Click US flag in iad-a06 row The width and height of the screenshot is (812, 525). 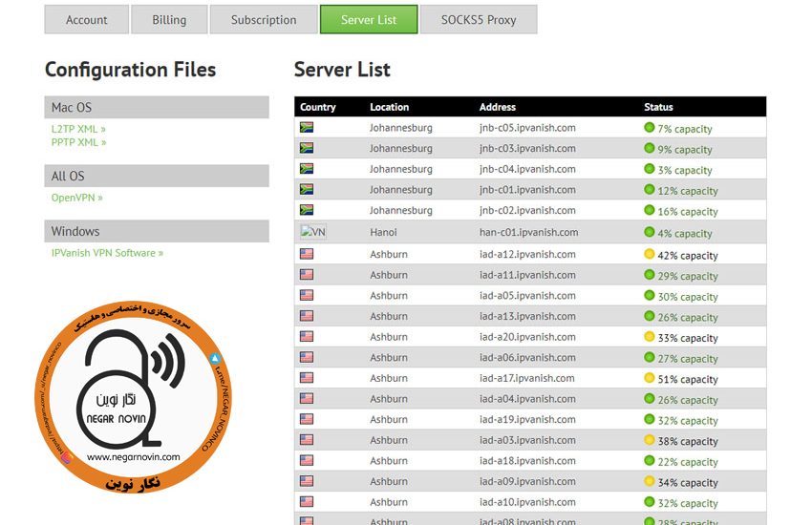pyautogui.click(x=307, y=357)
